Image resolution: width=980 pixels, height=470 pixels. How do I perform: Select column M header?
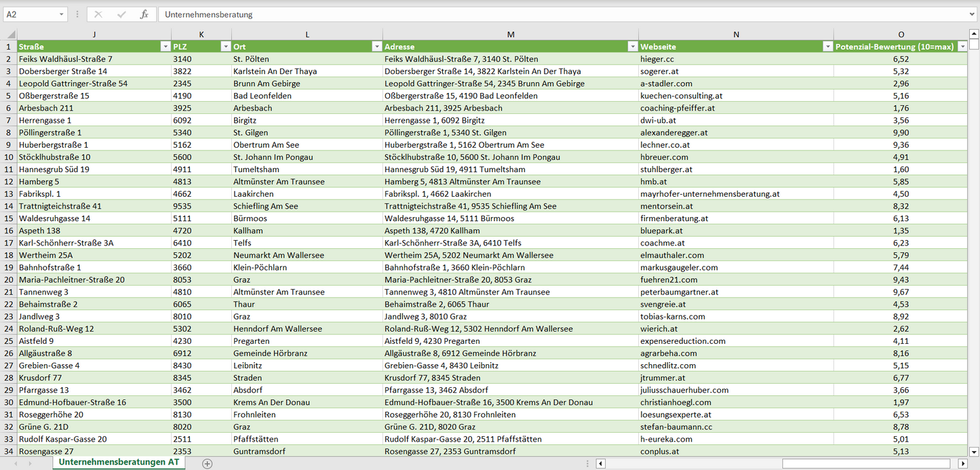pos(510,35)
